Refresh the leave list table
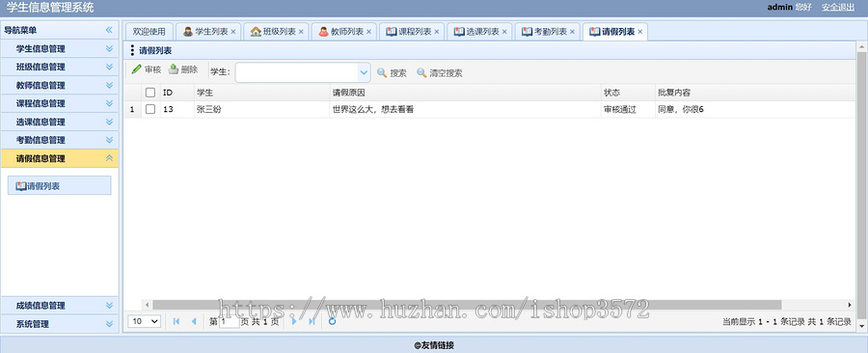Image resolution: width=868 pixels, height=353 pixels. click(332, 321)
